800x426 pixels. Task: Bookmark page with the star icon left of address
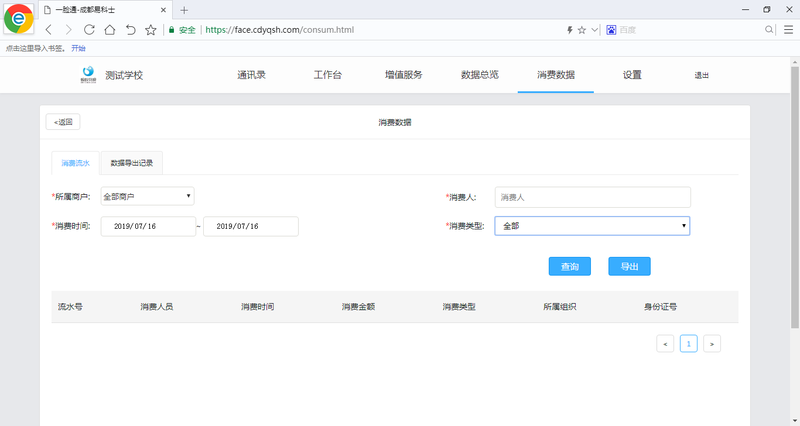point(151,30)
